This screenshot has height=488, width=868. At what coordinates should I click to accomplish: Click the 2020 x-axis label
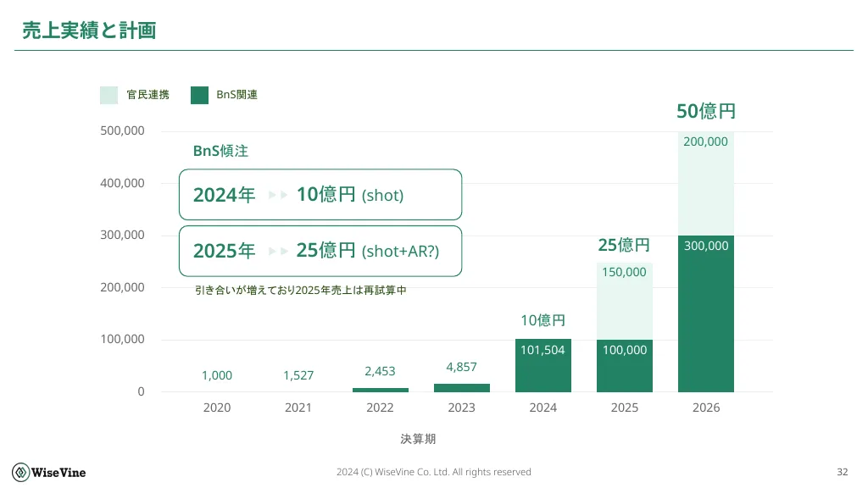click(x=217, y=408)
